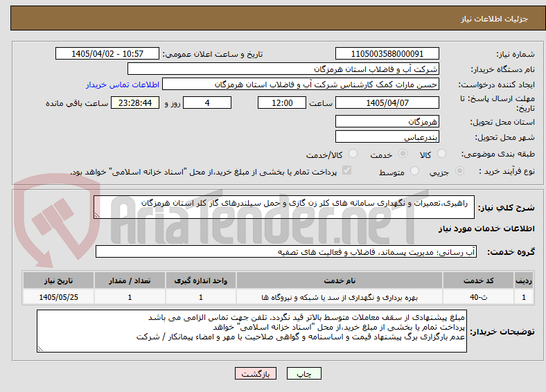Click the deadline time field 12:00
This screenshot has height=392, width=546.
click(x=282, y=103)
